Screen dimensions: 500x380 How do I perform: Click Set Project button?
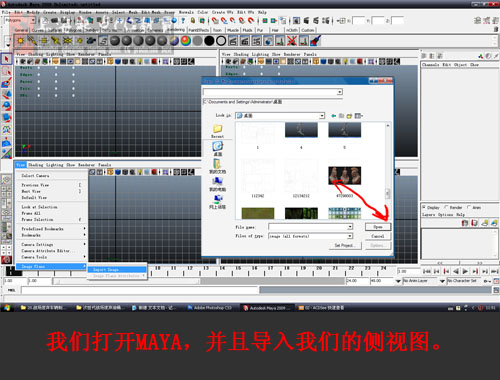coord(344,245)
